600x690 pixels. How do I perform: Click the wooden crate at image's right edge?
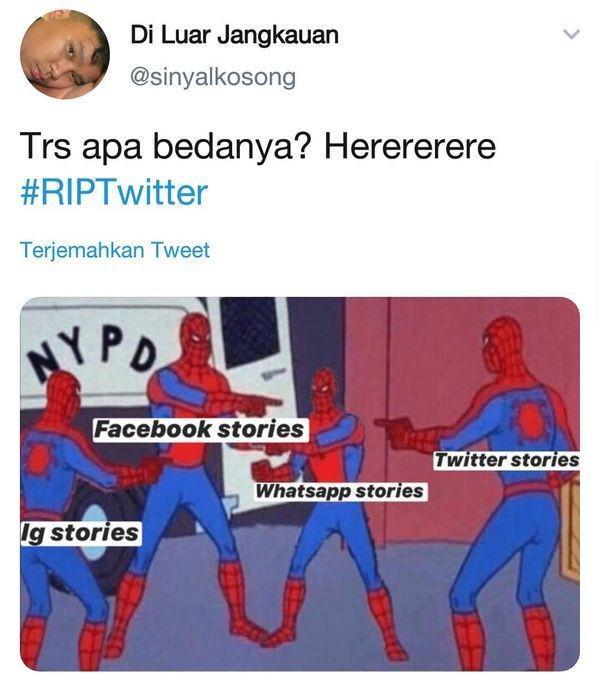(x=569, y=534)
